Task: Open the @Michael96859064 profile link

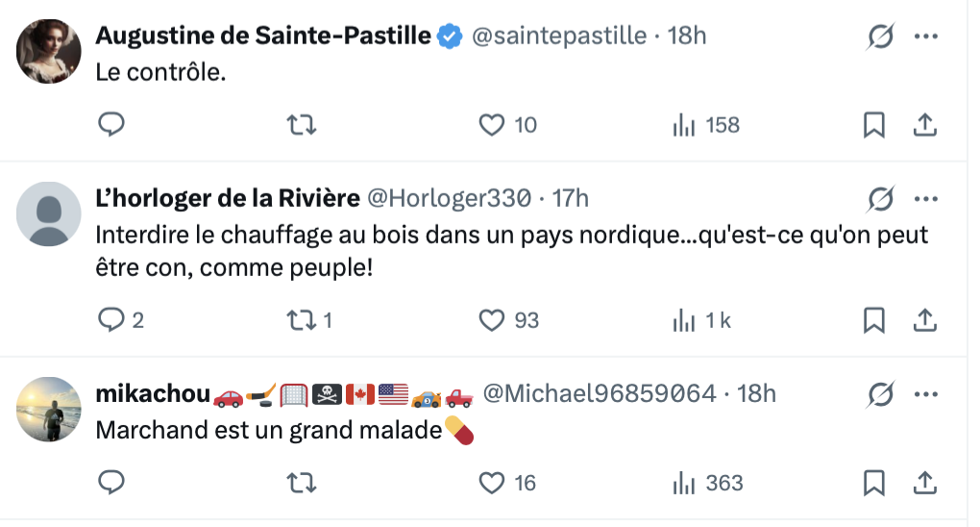Action: 599,393
